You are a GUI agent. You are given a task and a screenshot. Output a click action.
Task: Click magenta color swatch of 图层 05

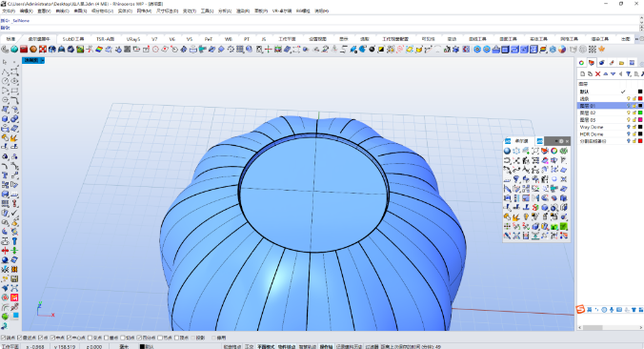click(x=640, y=120)
